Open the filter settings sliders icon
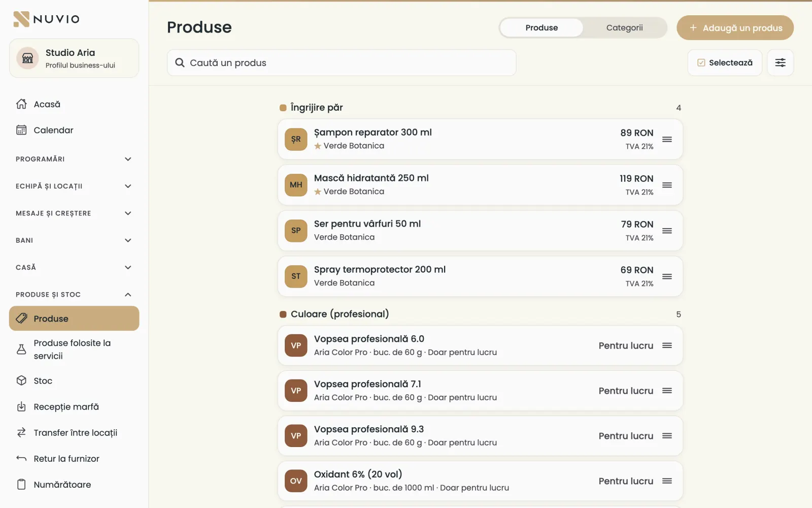 coord(780,62)
